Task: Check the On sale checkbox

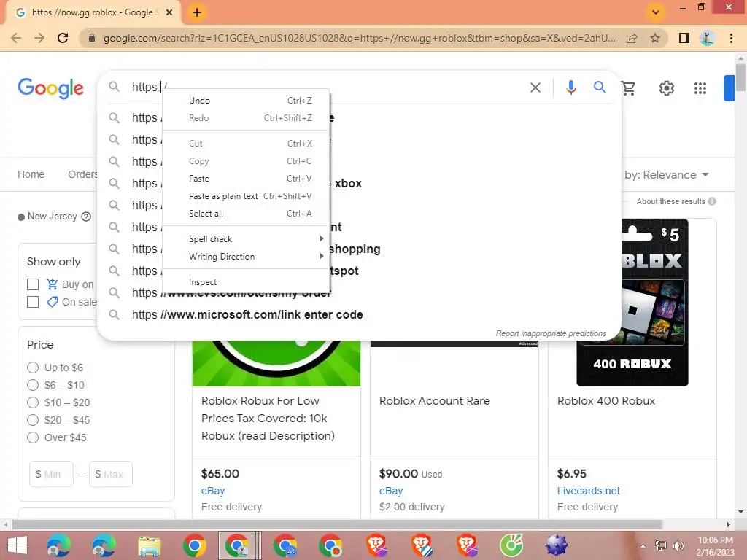Action: [x=32, y=302]
